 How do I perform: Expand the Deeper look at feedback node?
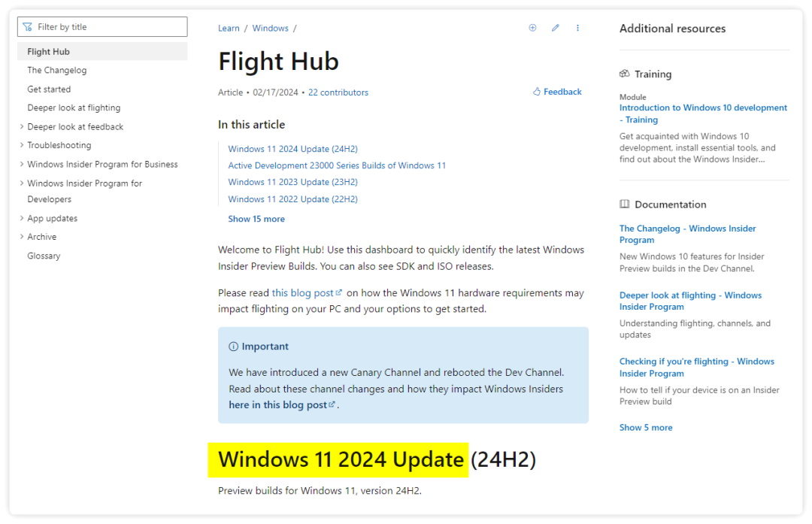22,126
